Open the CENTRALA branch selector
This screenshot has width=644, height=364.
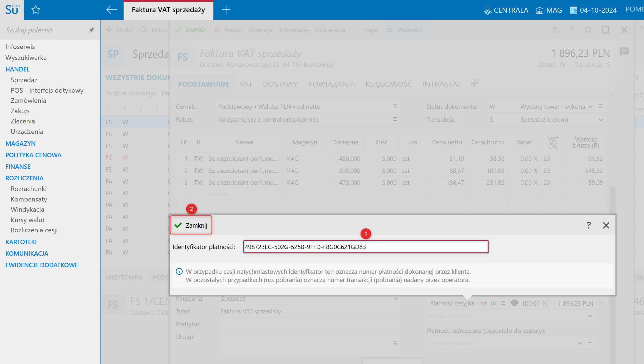[506, 10]
